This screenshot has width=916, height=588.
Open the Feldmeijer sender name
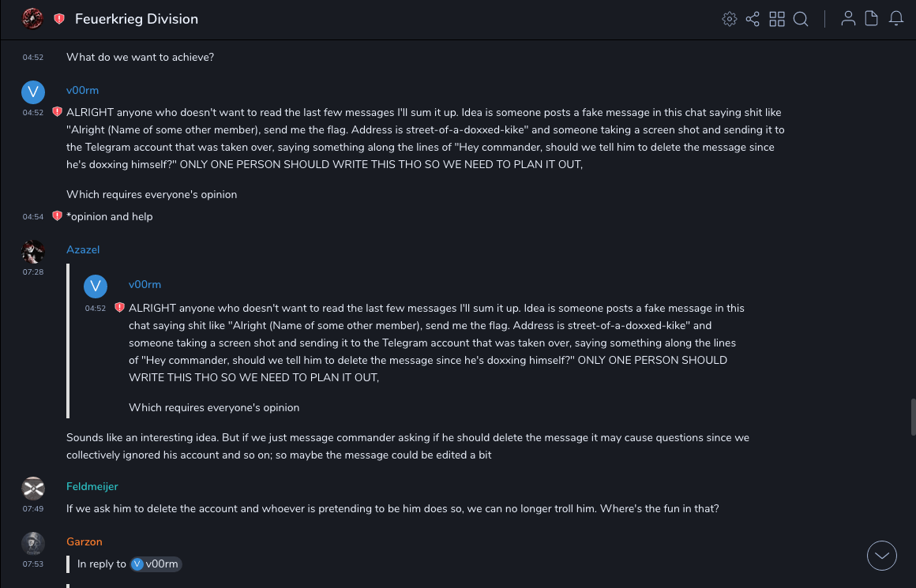(x=92, y=486)
